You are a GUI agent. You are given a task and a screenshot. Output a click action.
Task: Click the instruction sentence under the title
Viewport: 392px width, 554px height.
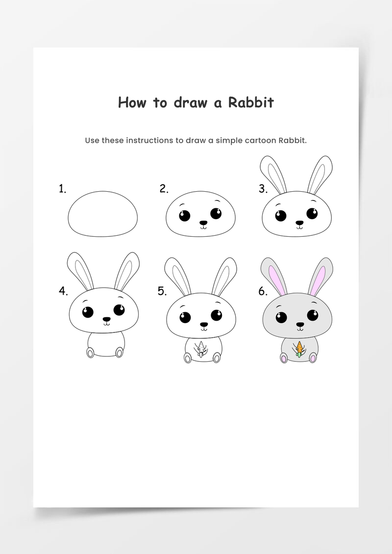pos(196,140)
